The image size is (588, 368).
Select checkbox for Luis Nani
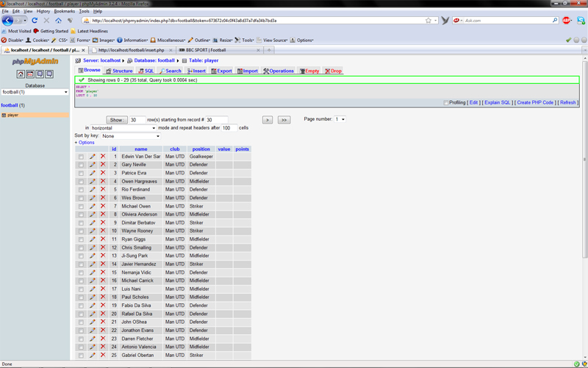(81, 289)
